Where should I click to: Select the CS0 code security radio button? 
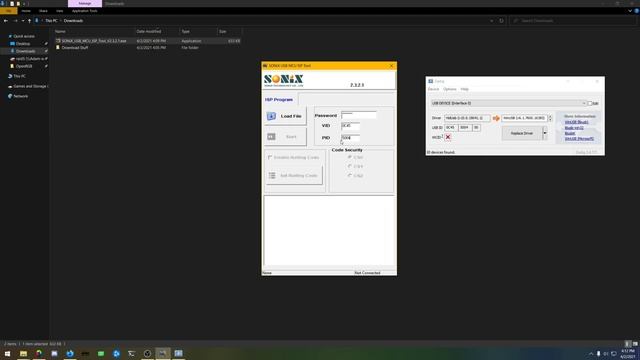tap(350, 157)
